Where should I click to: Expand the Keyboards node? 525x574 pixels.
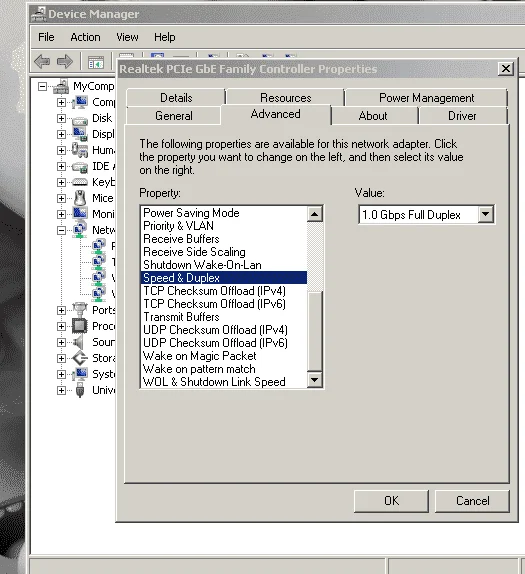point(62,182)
